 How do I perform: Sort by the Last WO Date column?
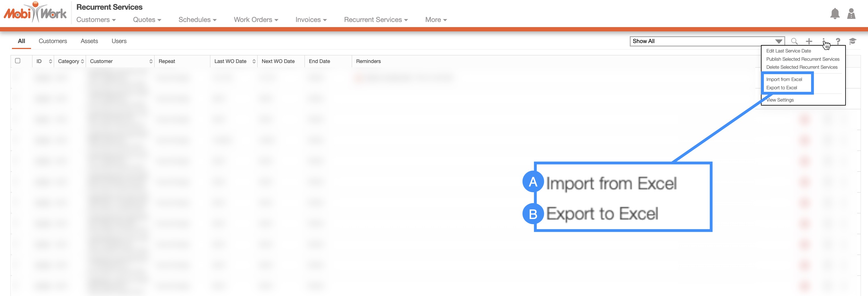point(254,61)
